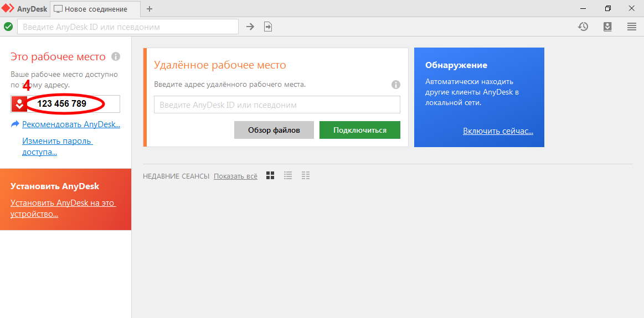Click the Установить AnyDesk heading

point(55,186)
